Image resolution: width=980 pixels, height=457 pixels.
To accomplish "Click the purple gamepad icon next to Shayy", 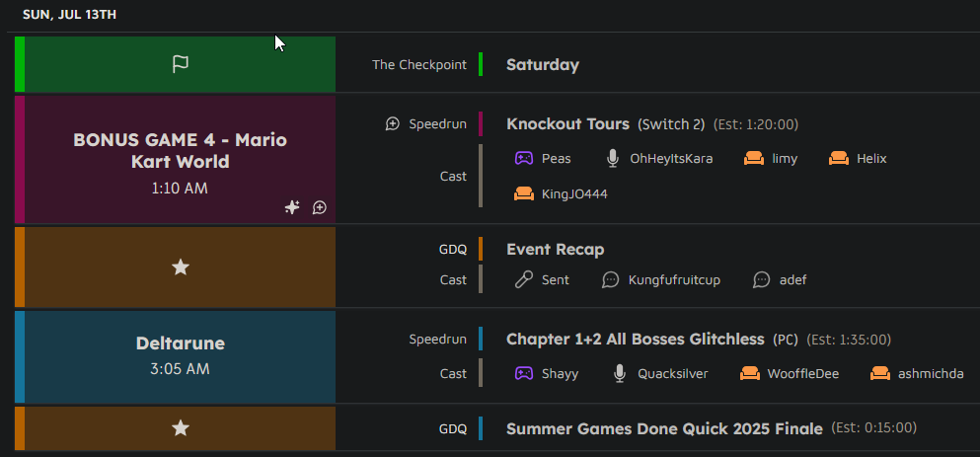I will (x=524, y=373).
